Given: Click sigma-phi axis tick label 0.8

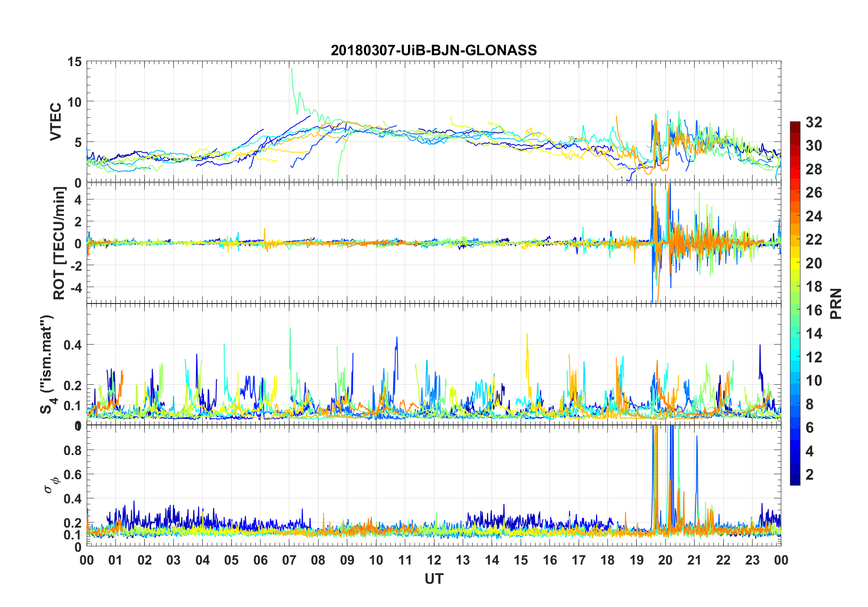Looking at the screenshot, I should click(x=73, y=450).
